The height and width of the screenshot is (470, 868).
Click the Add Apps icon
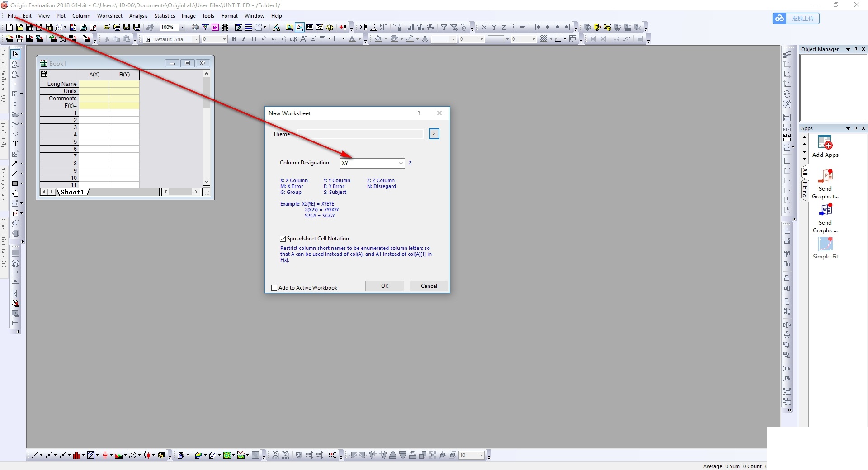tap(825, 146)
